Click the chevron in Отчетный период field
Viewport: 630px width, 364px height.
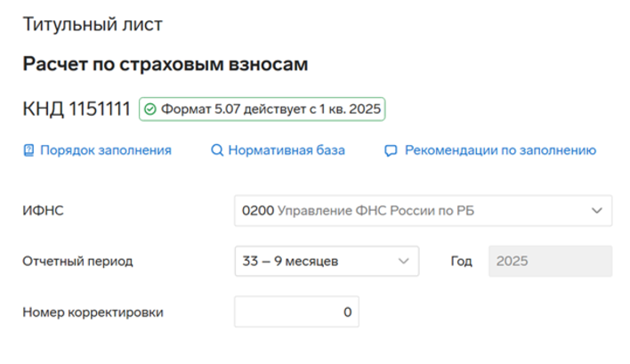pyautogui.click(x=403, y=262)
